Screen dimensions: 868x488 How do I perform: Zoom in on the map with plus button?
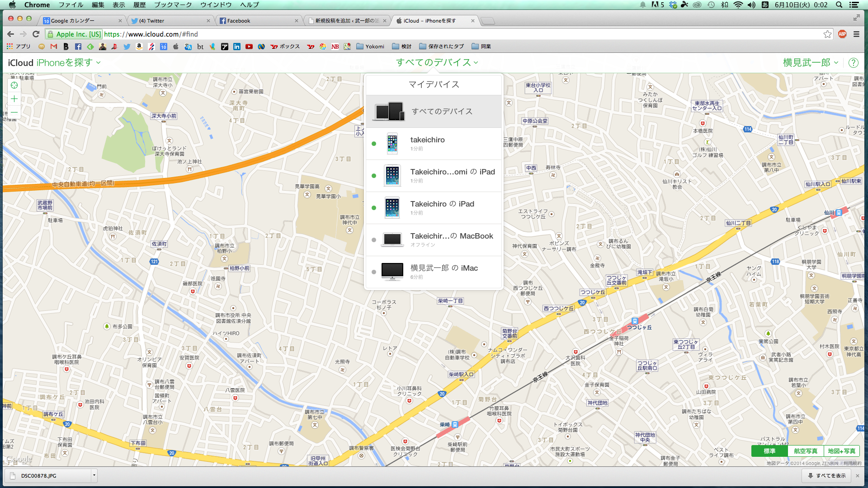(x=14, y=99)
